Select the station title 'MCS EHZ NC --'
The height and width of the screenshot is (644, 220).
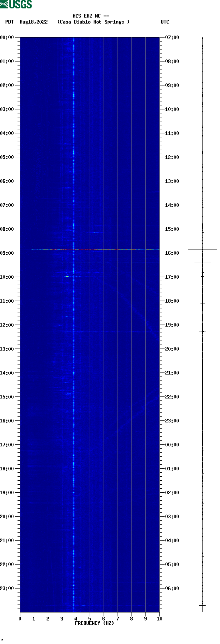pyautogui.click(x=91, y=16)
